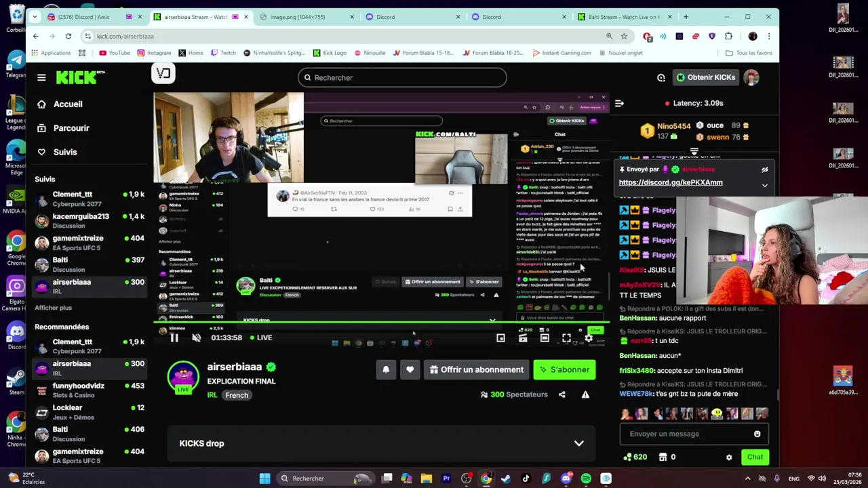Click Offrir un abonnement button
This screenshot has width=868, height=488.
[x=477, y=369]
